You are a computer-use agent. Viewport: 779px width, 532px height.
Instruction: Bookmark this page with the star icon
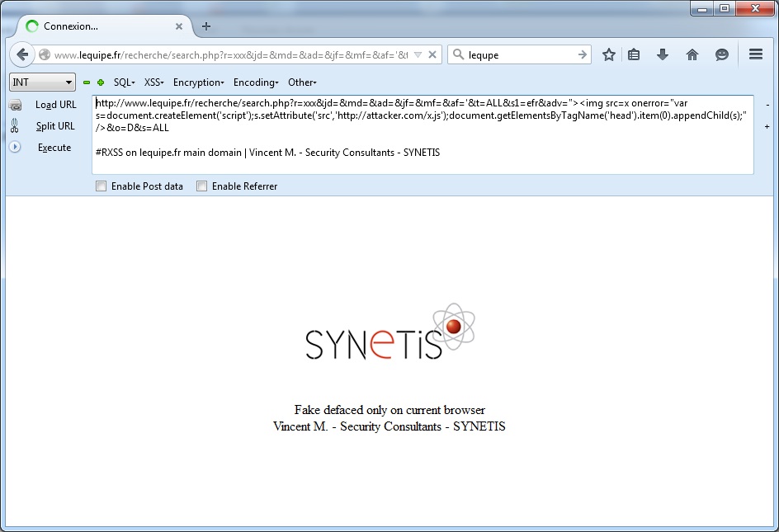[x=609, y=54]
